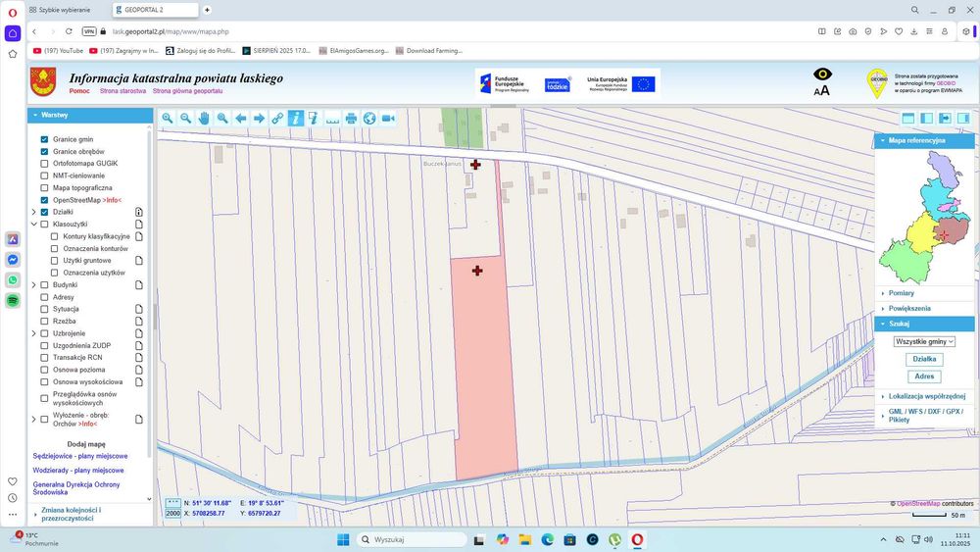Uncheck Granice obrębów layer
Image resolution: width=980 pixels, height=552 pixels.
[44, 151]
